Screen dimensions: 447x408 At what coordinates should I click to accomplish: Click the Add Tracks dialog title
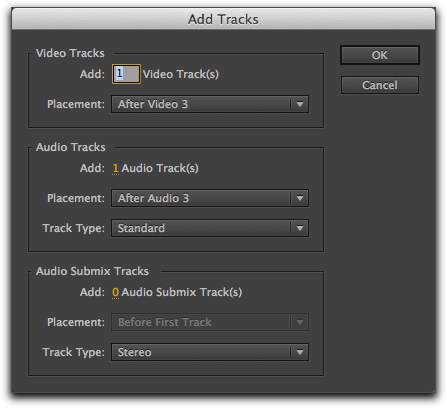[x=223, y=19]
